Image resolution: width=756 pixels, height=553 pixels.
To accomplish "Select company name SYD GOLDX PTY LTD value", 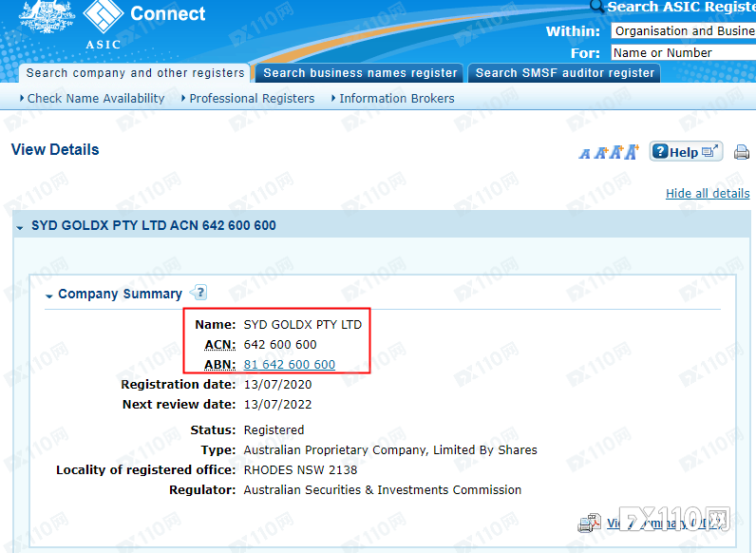I will coord(303,325).
